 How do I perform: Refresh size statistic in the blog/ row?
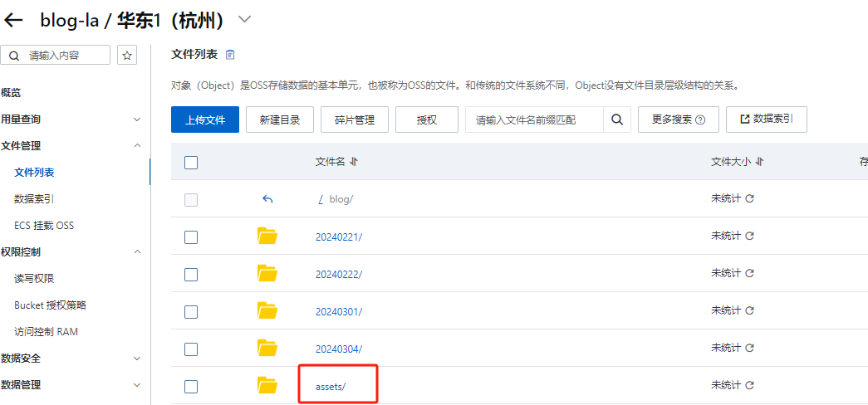[x=749, y=198]
